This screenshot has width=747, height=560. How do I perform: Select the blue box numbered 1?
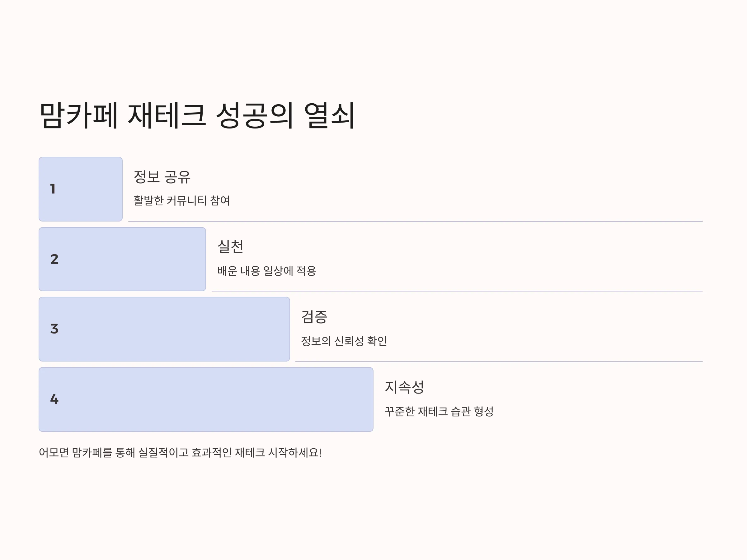pyautogui.click(x=80, y=189)
